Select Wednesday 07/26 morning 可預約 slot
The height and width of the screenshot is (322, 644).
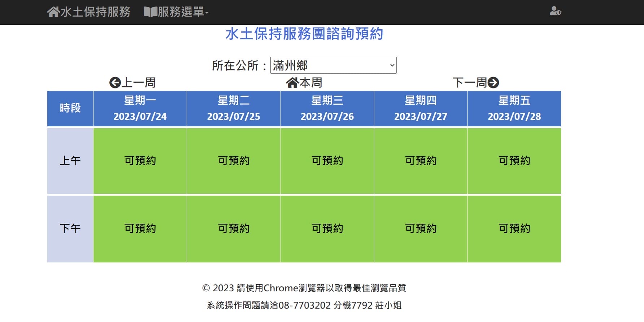[x=327, y=161]
